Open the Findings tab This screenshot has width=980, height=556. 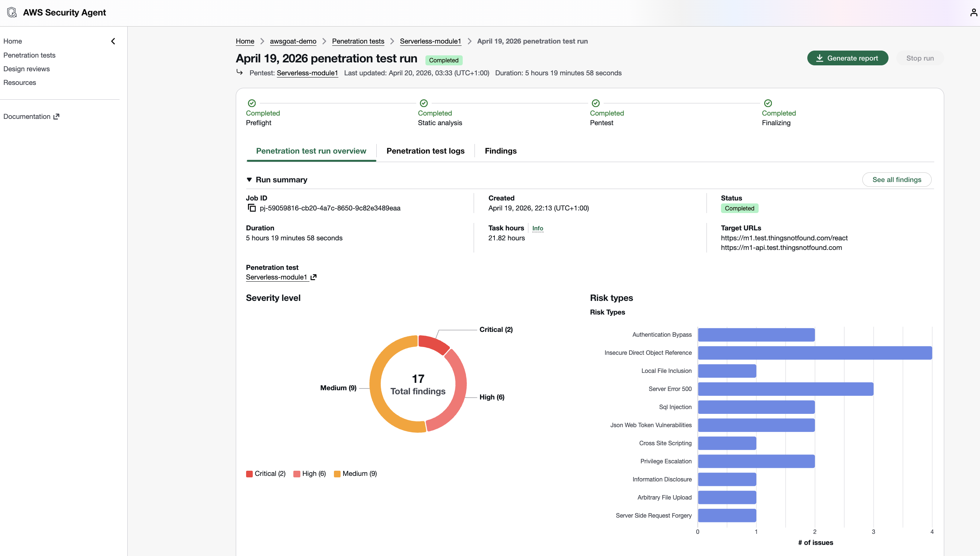501,151
